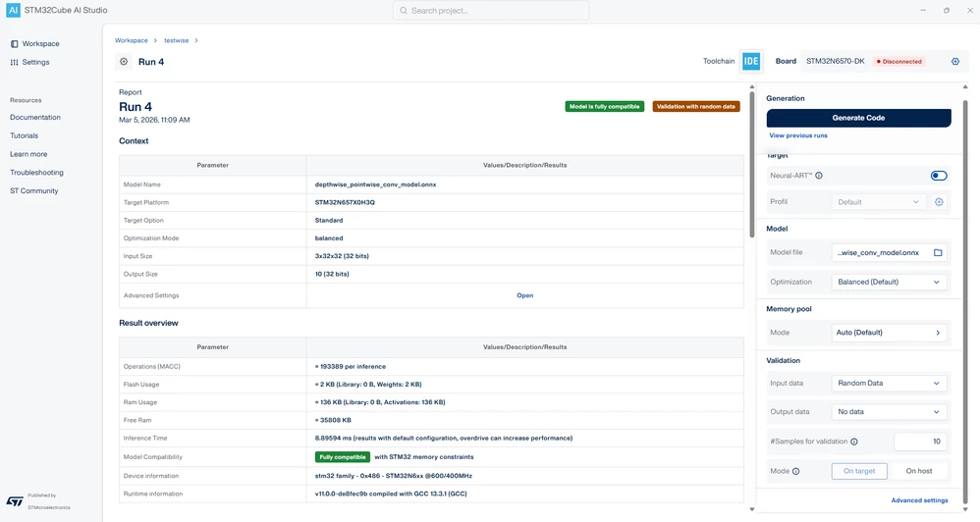Click the Runtime information v11.0.0 value
Screen dimensions: 980x522
(x=391, y=494)
